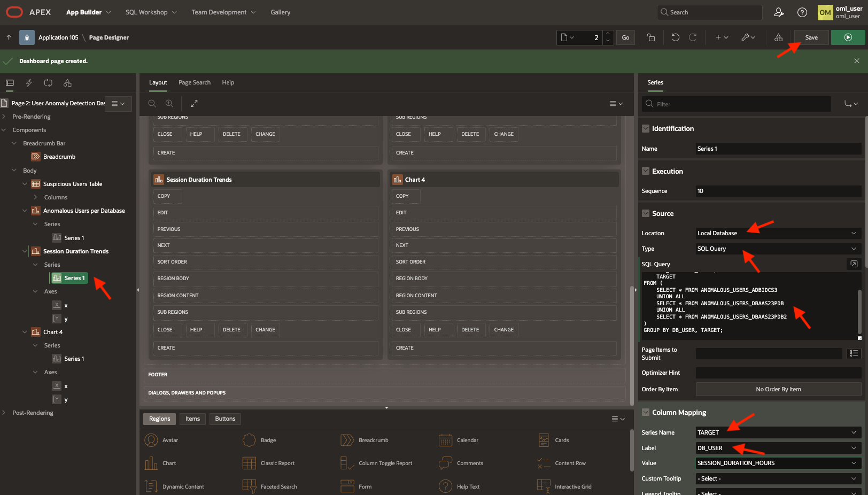
Task: Switch to the Processing tab icon
Action: (x=48, y=83)
